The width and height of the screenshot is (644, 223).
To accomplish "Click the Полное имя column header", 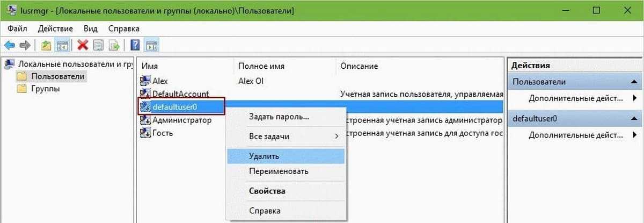I will 261,66.
